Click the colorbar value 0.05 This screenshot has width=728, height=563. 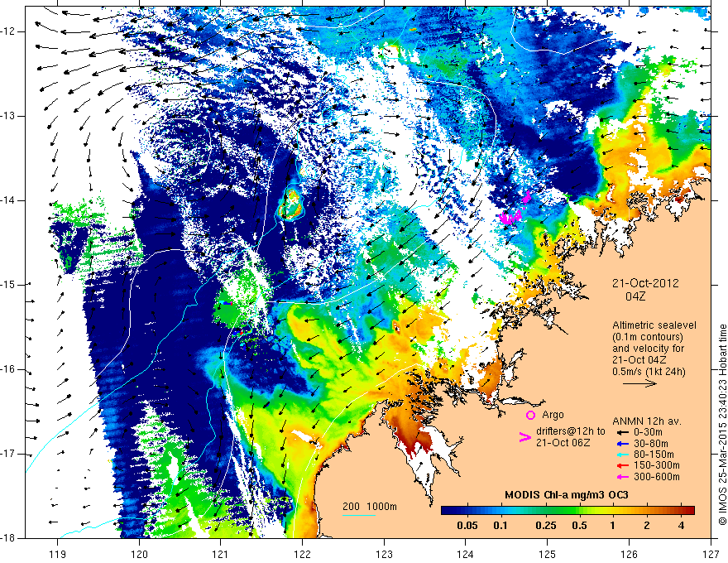tap(467, 526)
